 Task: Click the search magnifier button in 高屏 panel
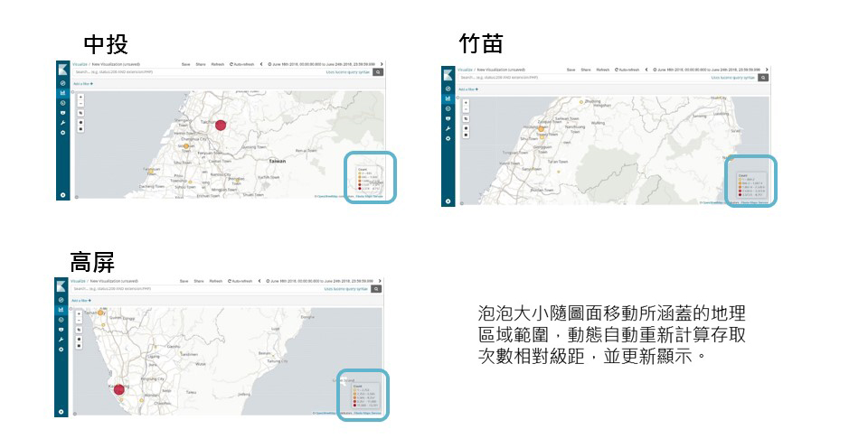378,289
